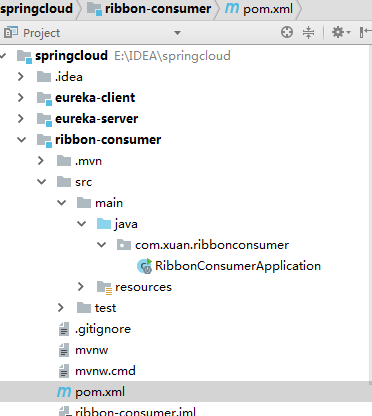This screenshot has height=416, width=372.
Task: Collapse the main folder
Action: [x=61, y=203]
